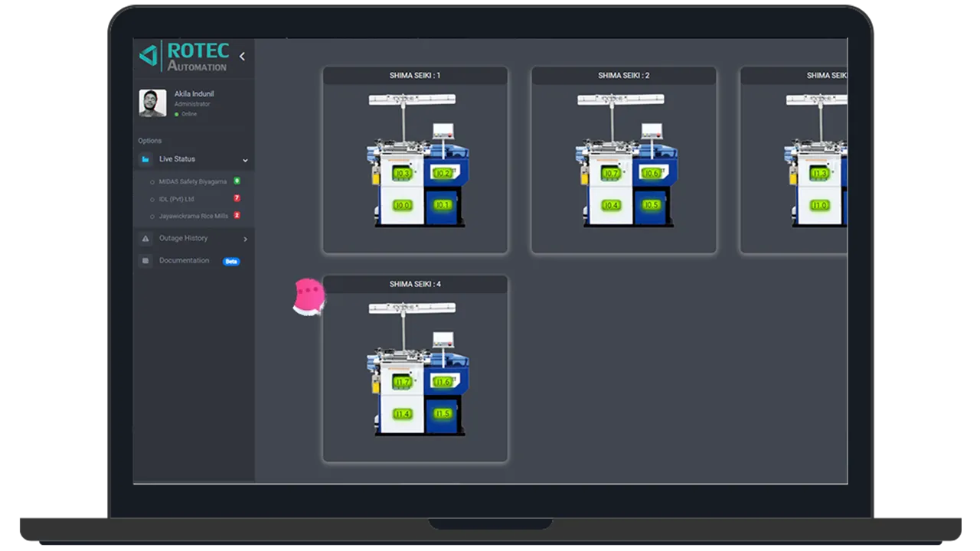Click the I0.4 indicator on machine 2
The image size is (980, 551).
(611, 205)
